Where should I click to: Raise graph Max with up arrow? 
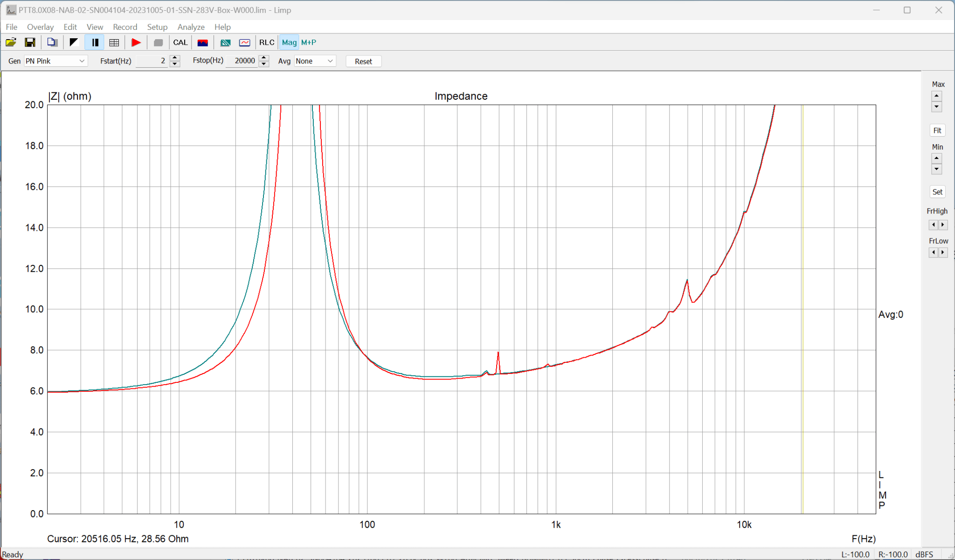(936, 96)
